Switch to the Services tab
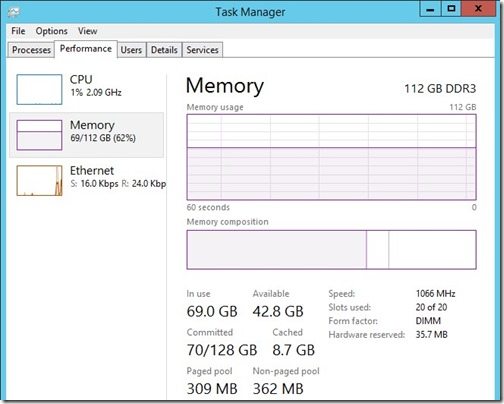Viewport: 504px width, 404px height. tap(202, 50)
